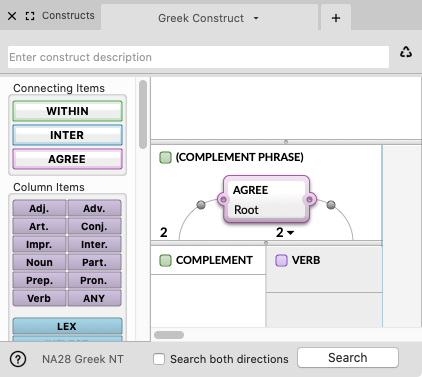Close the Constructs panel with X icon

coord(12,16)
